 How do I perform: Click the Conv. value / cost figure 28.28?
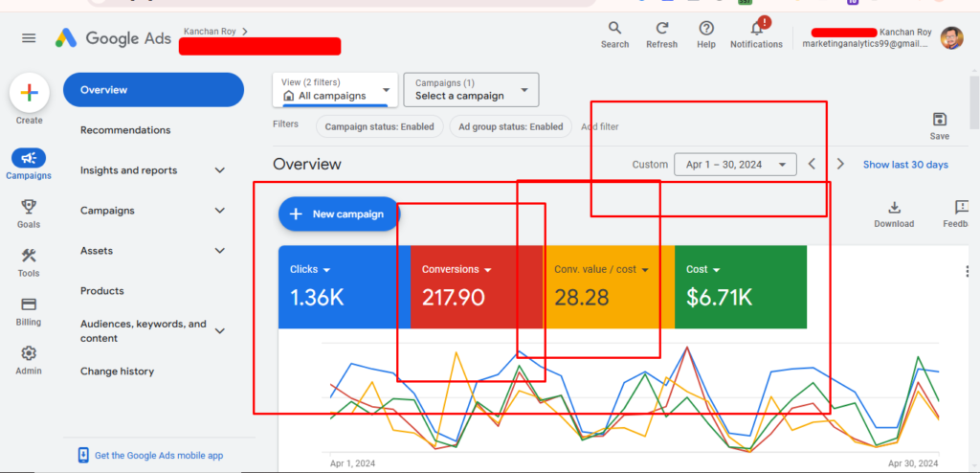[x=581, y=298]
